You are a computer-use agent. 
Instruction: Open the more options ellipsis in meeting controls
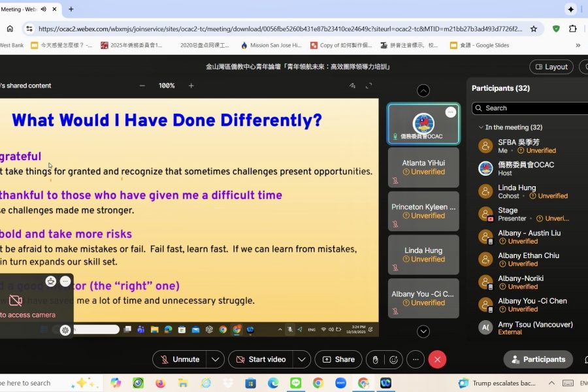416,359
